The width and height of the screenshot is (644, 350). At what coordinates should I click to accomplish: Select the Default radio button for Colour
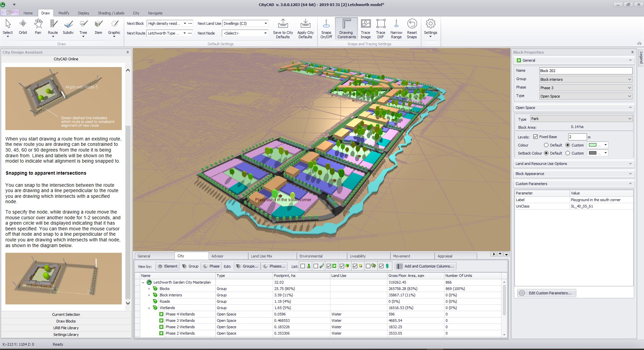[x=546, y=145]
